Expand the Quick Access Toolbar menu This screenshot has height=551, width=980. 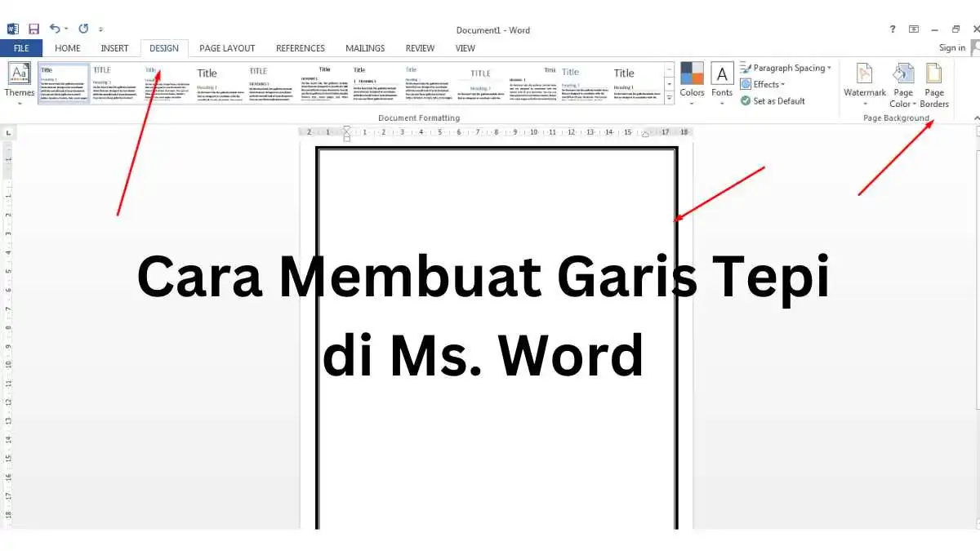pos(100,28)
